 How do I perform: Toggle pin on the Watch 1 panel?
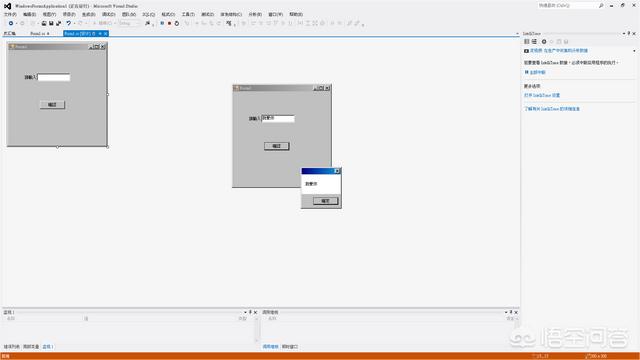(x=250, y=312)
